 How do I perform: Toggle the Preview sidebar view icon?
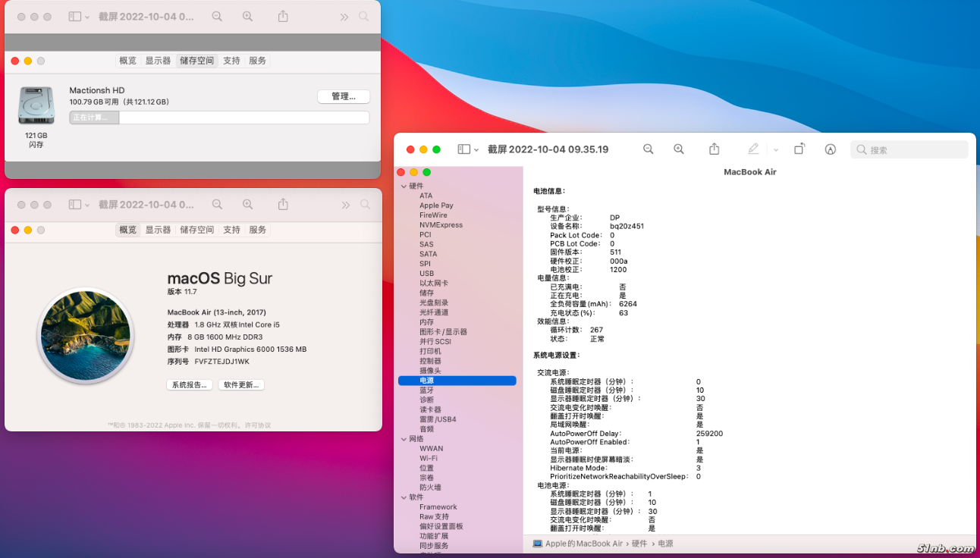tap(465, 149)
